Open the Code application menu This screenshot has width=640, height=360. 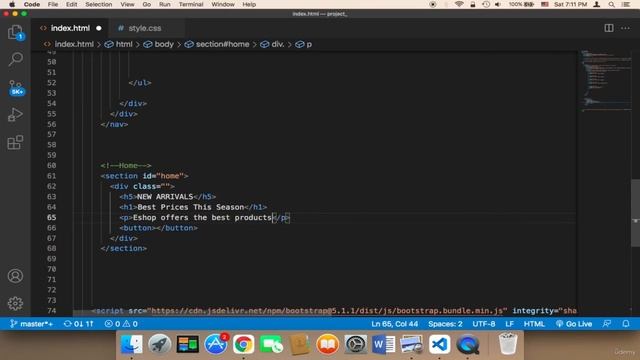coord(31,4)
